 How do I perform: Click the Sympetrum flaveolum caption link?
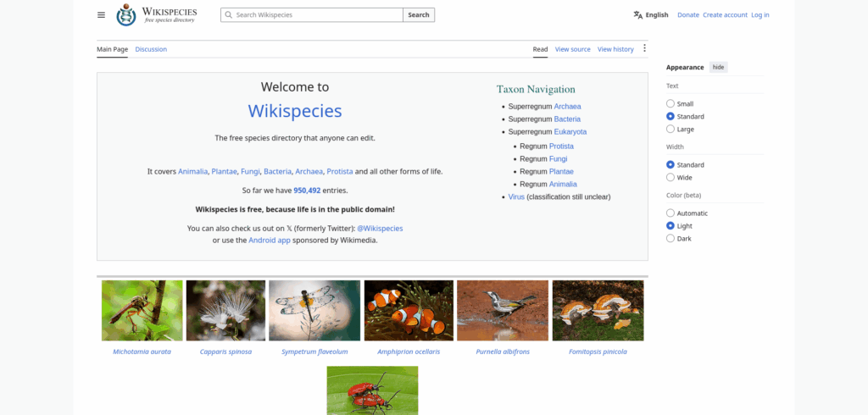314,352
